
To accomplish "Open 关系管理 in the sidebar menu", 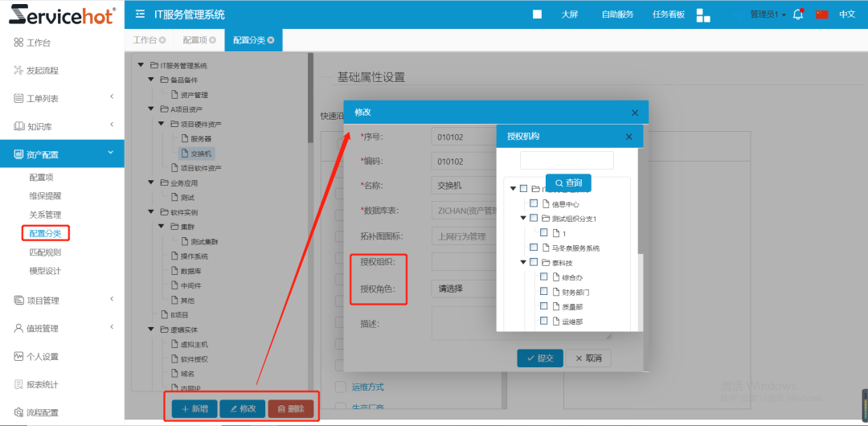I will click(45, 215).
